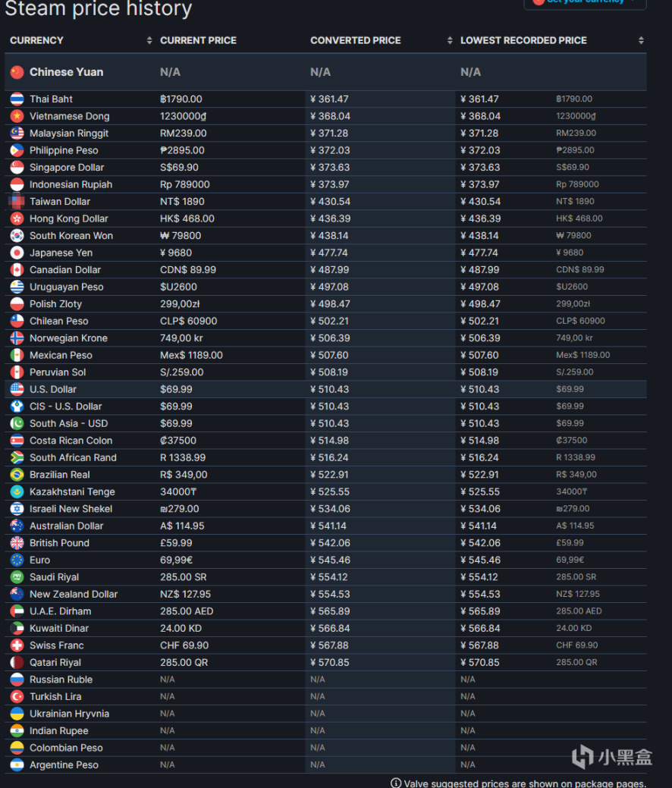Click the HK$ 468.00 current price
This screenshot has width=672, height=788.
pos(187,218)
